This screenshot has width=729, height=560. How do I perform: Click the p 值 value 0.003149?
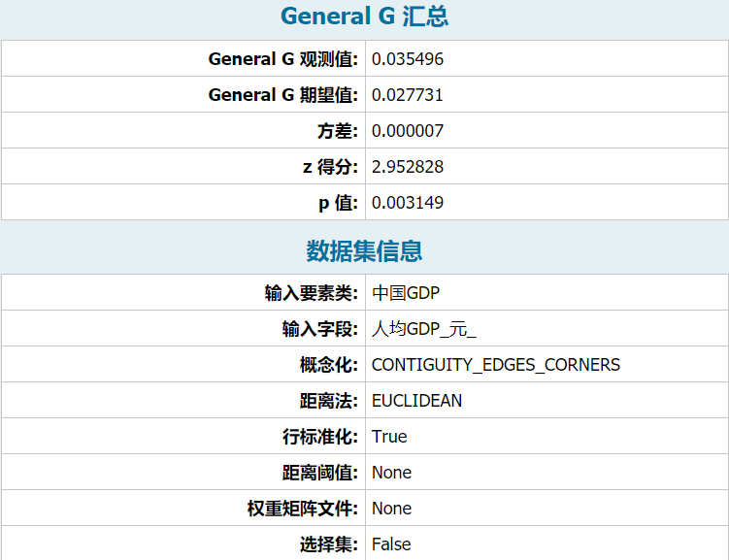408,203
